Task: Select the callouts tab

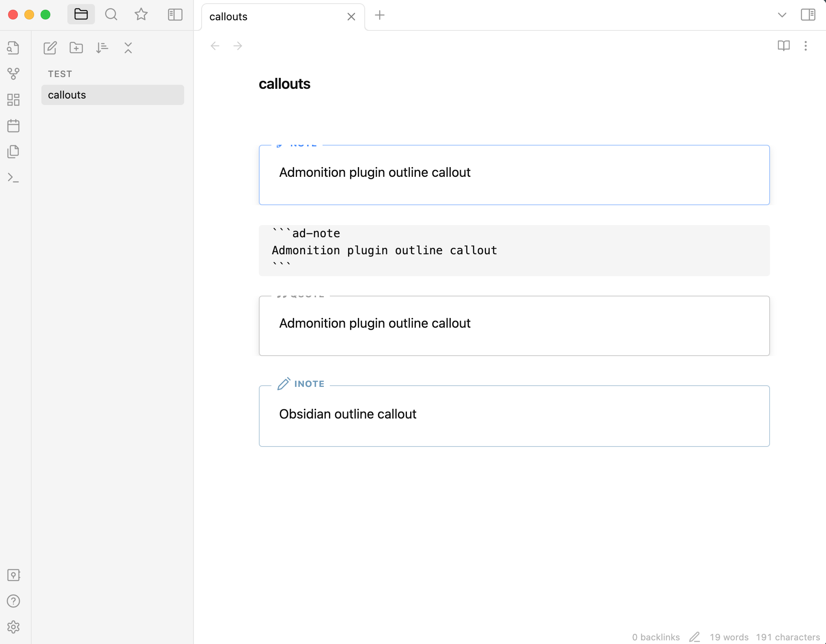Action: [228, 17]
